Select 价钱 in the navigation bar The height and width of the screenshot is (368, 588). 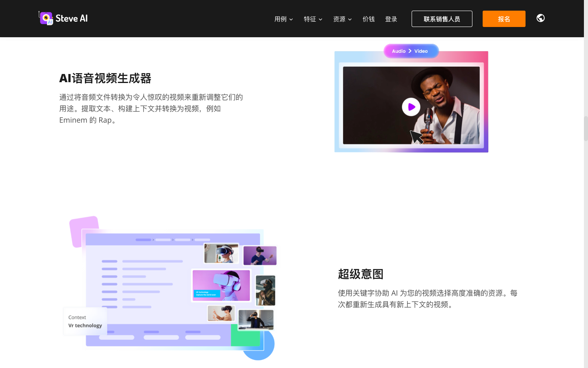click(x=368, y=19)
